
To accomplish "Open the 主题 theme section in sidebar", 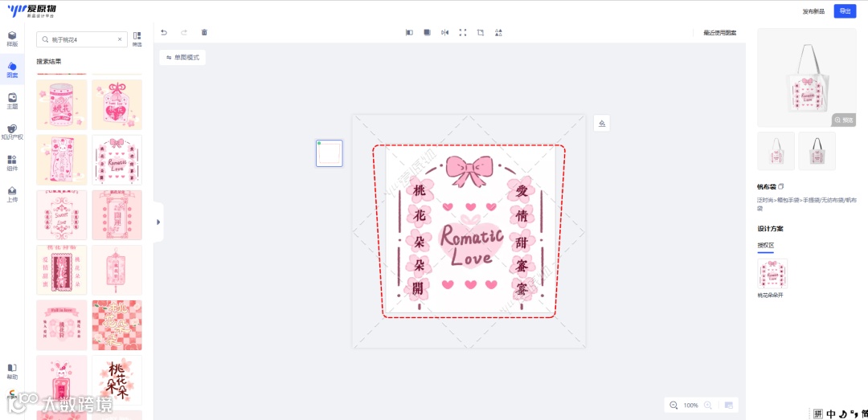I will click(x=12, y=100).
